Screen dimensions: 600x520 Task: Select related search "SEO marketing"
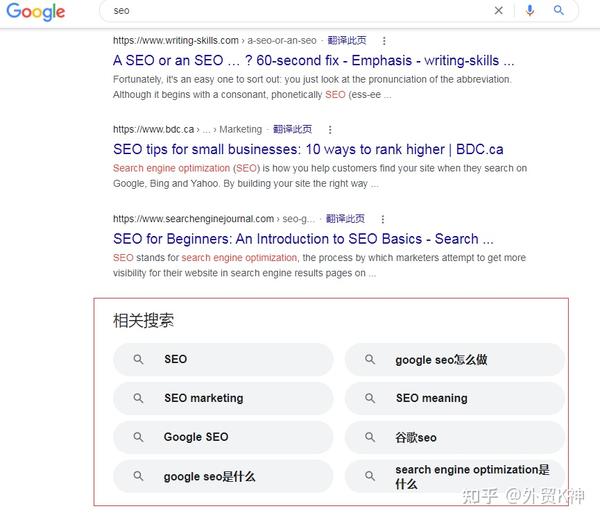point(223,398)
